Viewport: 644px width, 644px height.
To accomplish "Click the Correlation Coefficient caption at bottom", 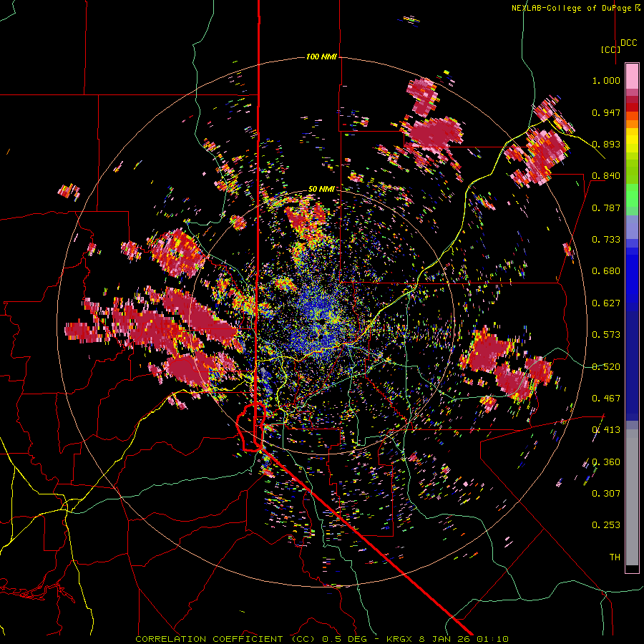I will tap(322, 639).
